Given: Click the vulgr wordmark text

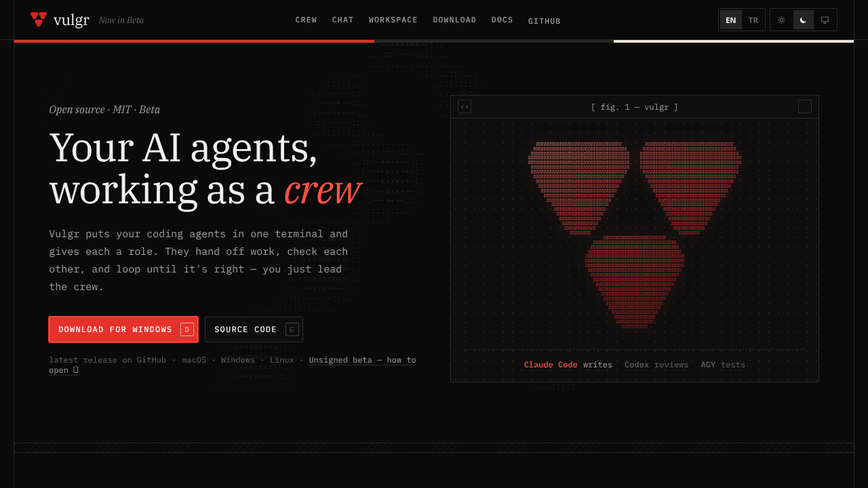Looking at the screenshot, I should (71, 20).
